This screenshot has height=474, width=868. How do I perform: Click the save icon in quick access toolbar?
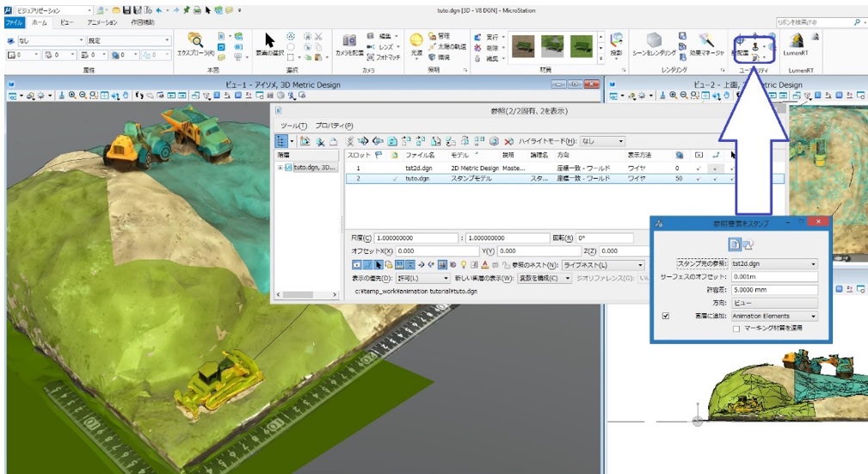tap(126, 10)
